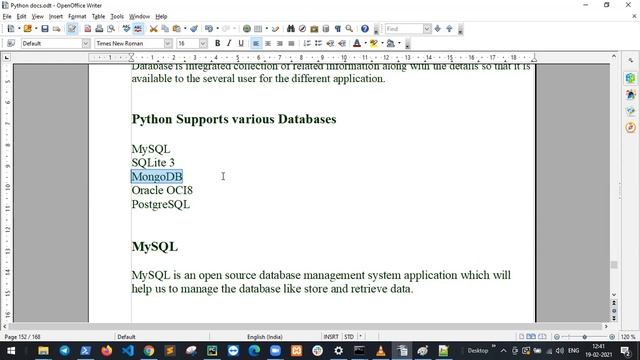Image resolution: width=640 pixels, height=360 pixels.
Task: Open the Table dropdown arrow
Action: click(267, 29)
